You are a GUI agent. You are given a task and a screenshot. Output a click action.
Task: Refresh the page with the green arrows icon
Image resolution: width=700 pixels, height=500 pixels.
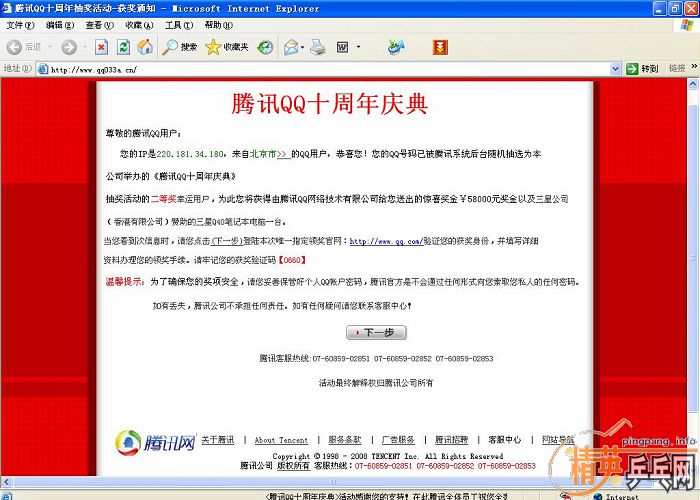pos(123,47)
